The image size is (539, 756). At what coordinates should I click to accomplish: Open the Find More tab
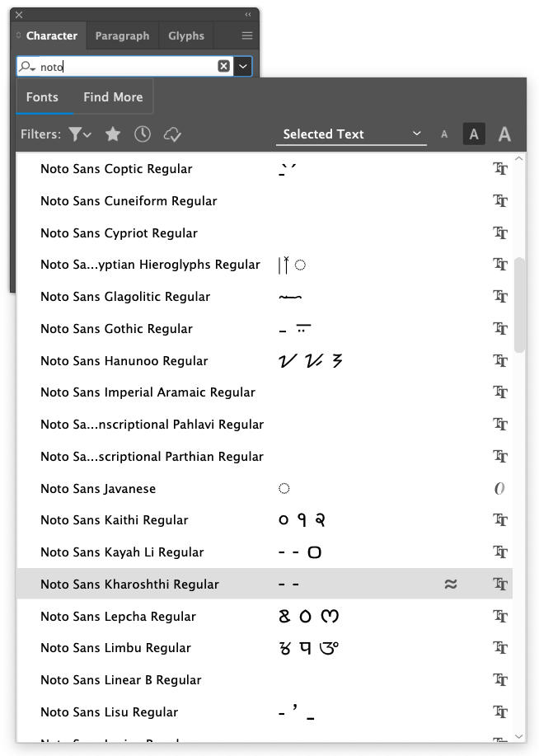[113, 97]
